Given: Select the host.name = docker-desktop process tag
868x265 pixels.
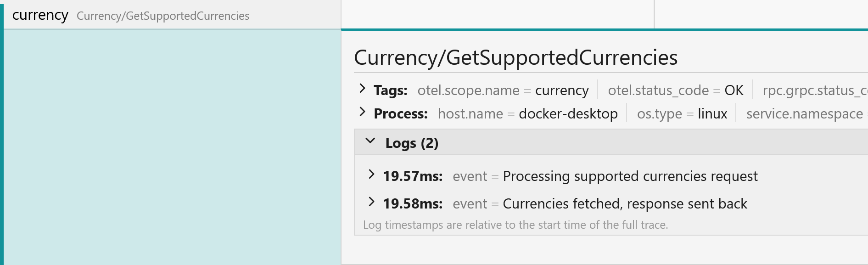Looking at the screenshot, I should [527, 114].
